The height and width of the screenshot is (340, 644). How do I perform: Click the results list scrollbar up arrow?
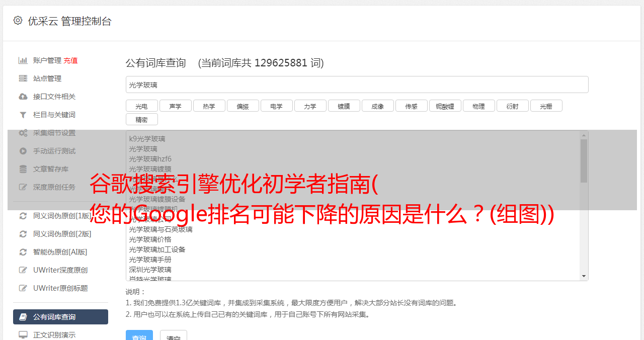point(584,135)
